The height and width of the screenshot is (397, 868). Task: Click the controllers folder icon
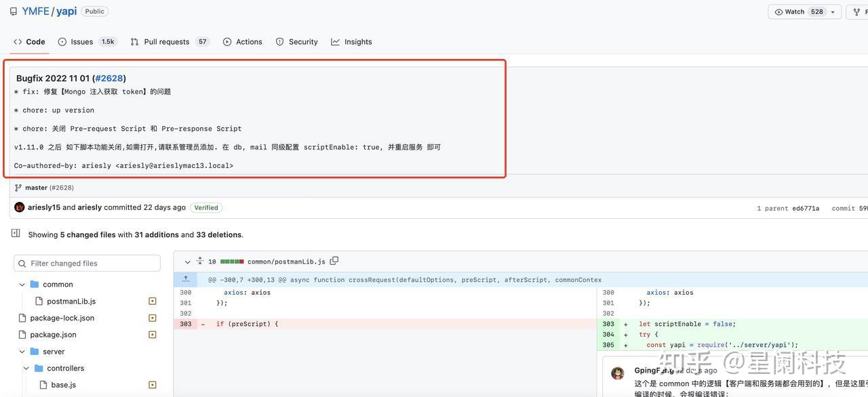(x=39, y=369)
